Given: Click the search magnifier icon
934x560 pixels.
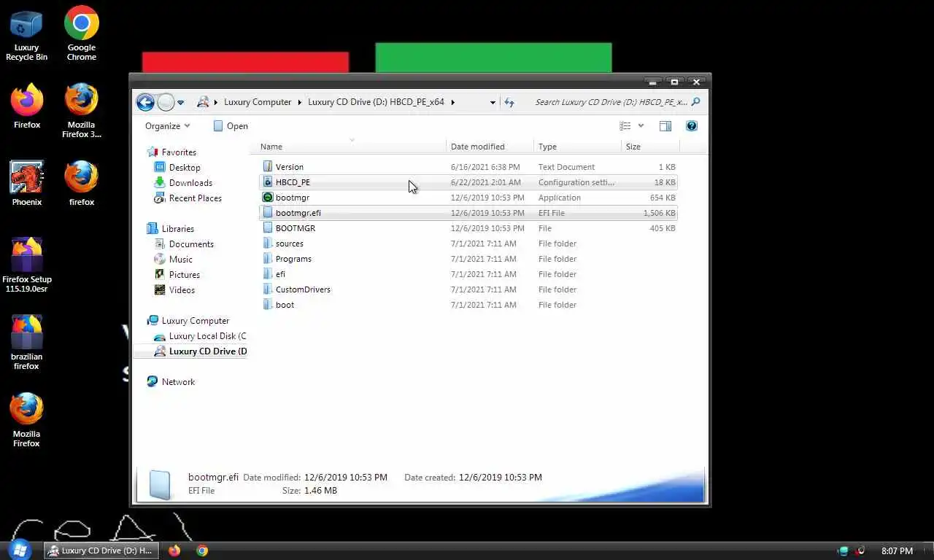Looking at the screenshot, I should [695, 102].
